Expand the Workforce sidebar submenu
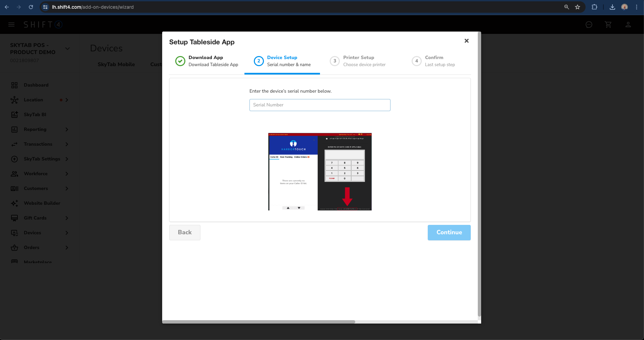Image resolution: width=644 pixels, height=340 pixels. [66, 174]
